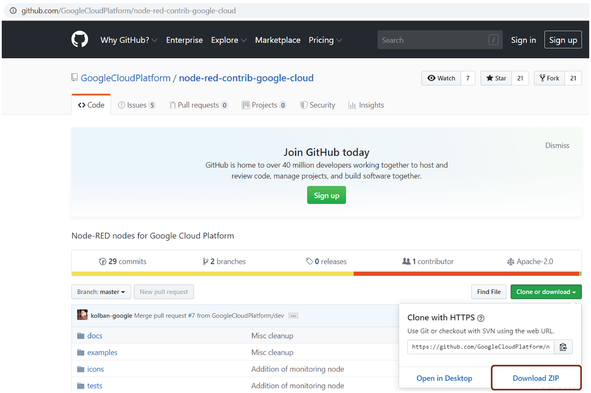Click Sign in in the header
The image size is (591, 393).
click(x=523, y=40)
